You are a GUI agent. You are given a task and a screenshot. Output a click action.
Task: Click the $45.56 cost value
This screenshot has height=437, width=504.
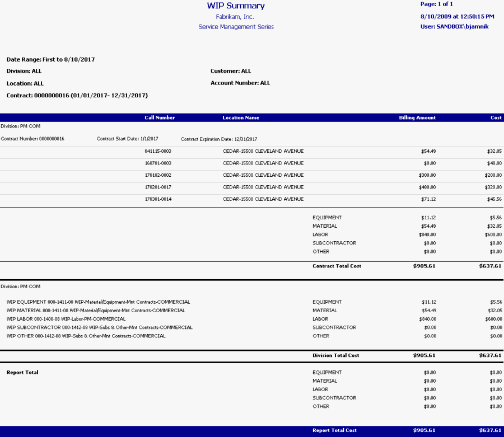(494, 199)
